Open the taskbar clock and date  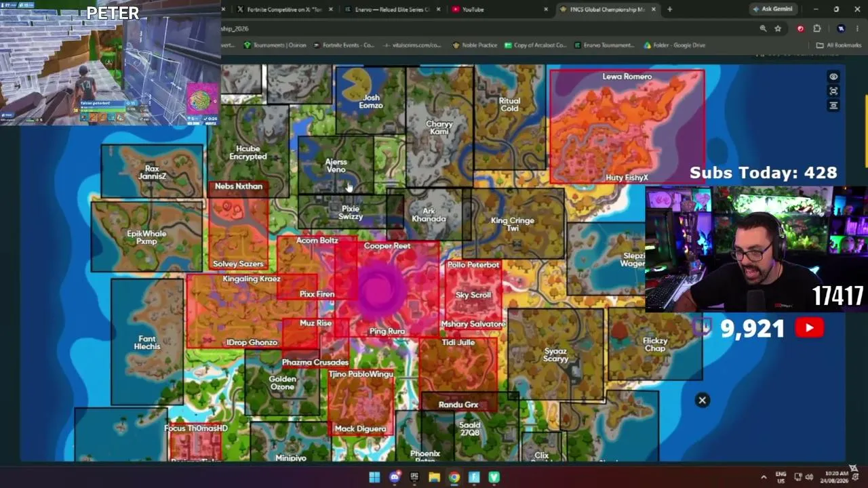point(836,477)
